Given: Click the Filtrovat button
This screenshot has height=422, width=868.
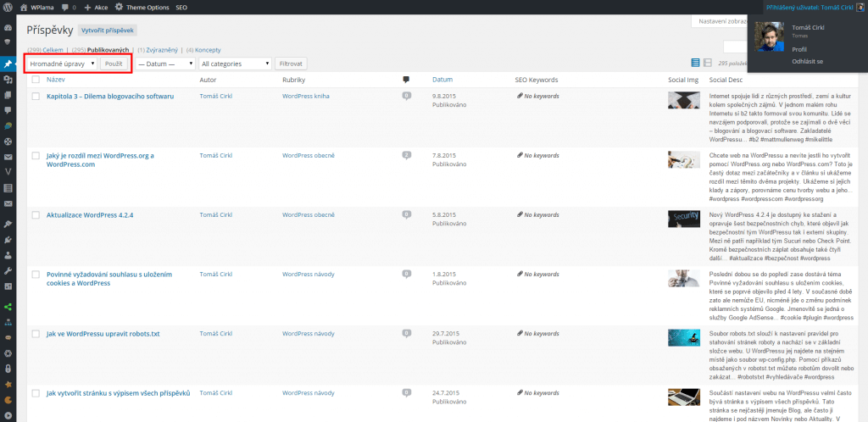Looking at the screenshot, I should click(x=292, y=64).
